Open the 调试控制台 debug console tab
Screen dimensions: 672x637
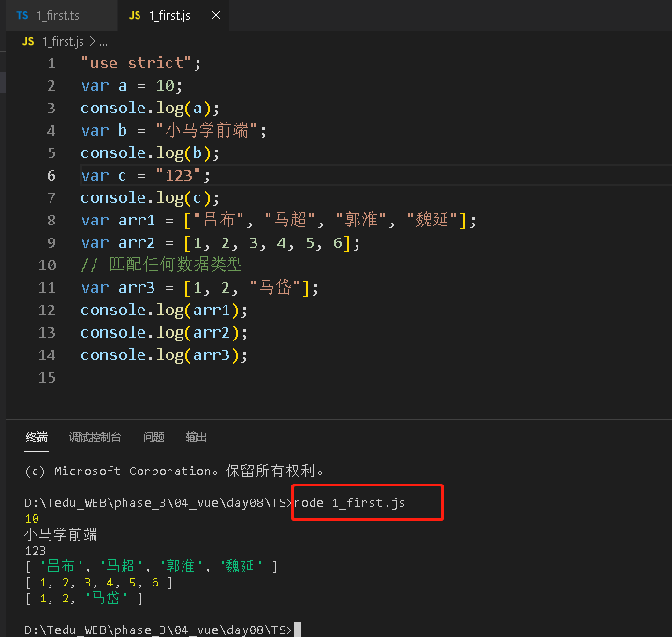[95, 437]
